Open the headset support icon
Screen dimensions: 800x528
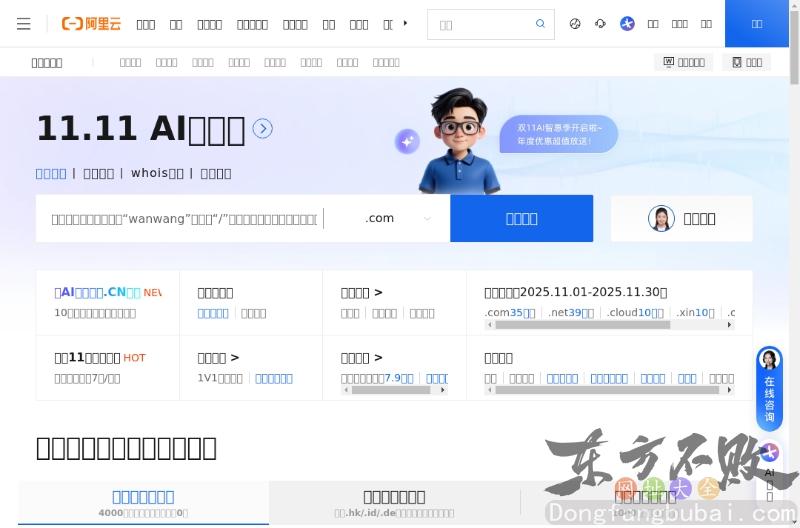coord(601,23)
